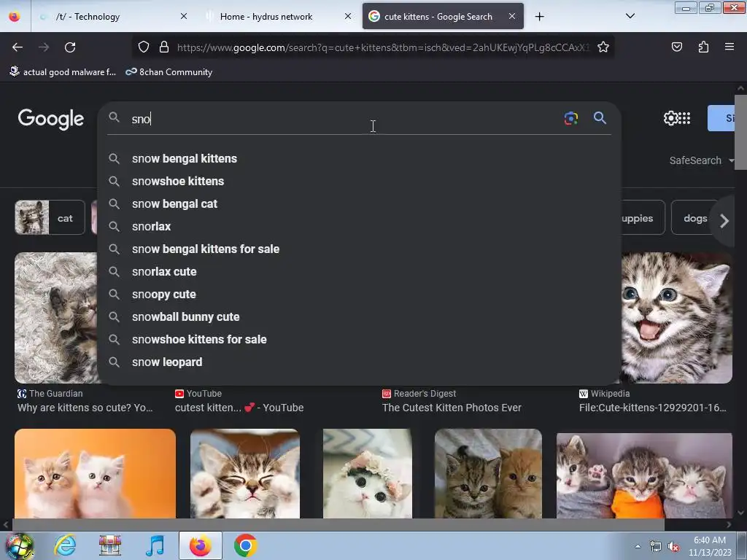Open The Cutest Kitten Photos Ever link
The height and width of the screenshot is (560, 747).
[452, 408]
